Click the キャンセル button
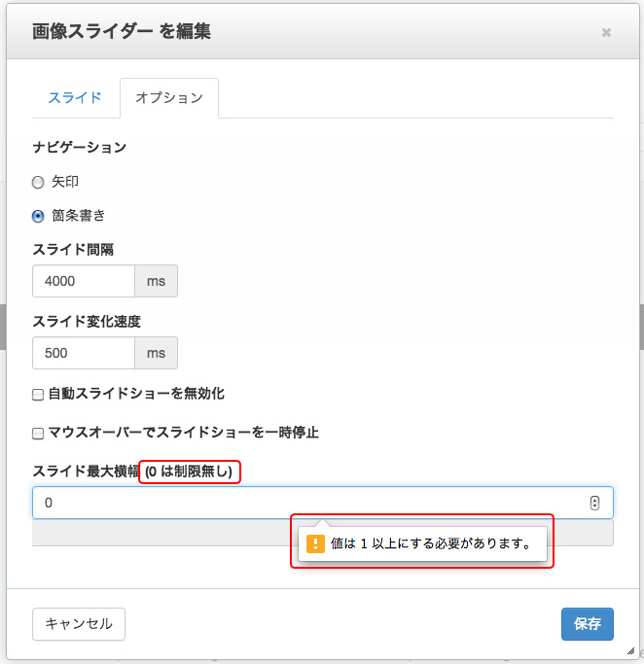 pos(79,624)
